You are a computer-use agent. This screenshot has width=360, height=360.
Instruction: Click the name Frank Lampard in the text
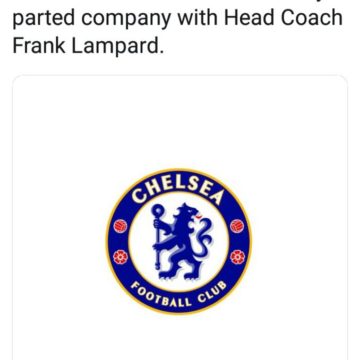pyautogui.click(x=88, y=45)
